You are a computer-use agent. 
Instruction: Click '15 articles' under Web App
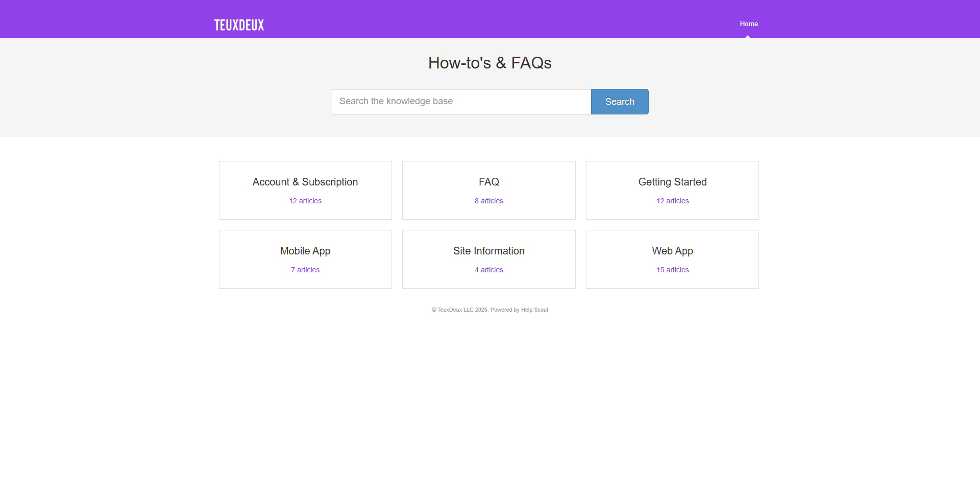672,270
